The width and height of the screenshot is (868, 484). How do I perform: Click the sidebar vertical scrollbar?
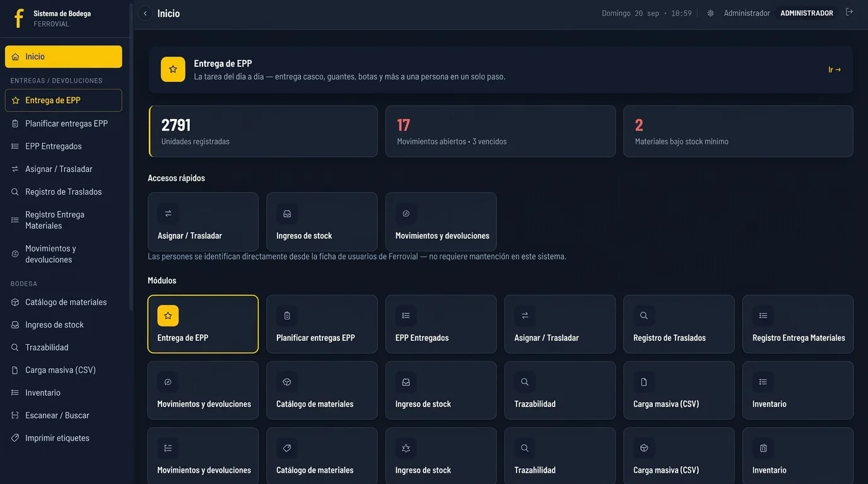click(131, 158)
